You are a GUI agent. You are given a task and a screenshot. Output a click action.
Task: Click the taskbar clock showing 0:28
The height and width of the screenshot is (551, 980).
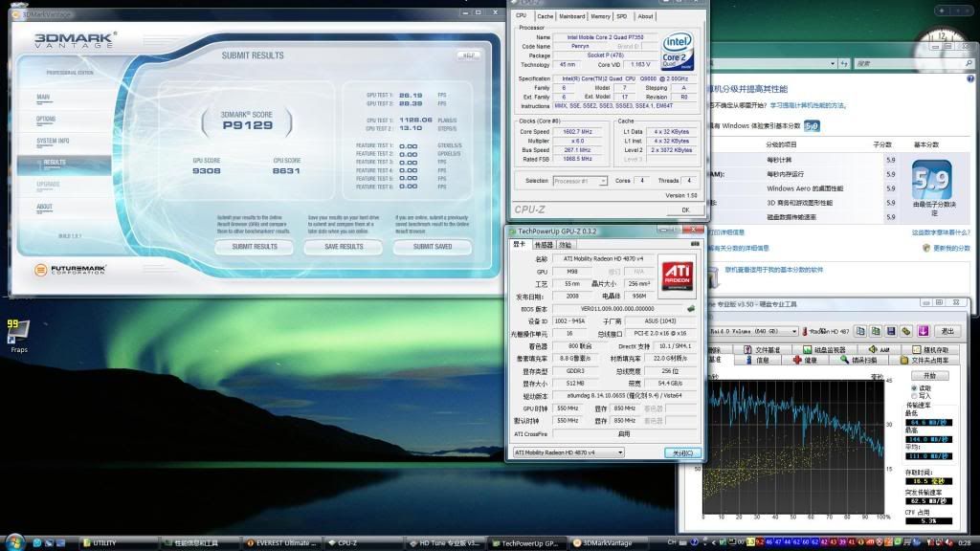965,543
